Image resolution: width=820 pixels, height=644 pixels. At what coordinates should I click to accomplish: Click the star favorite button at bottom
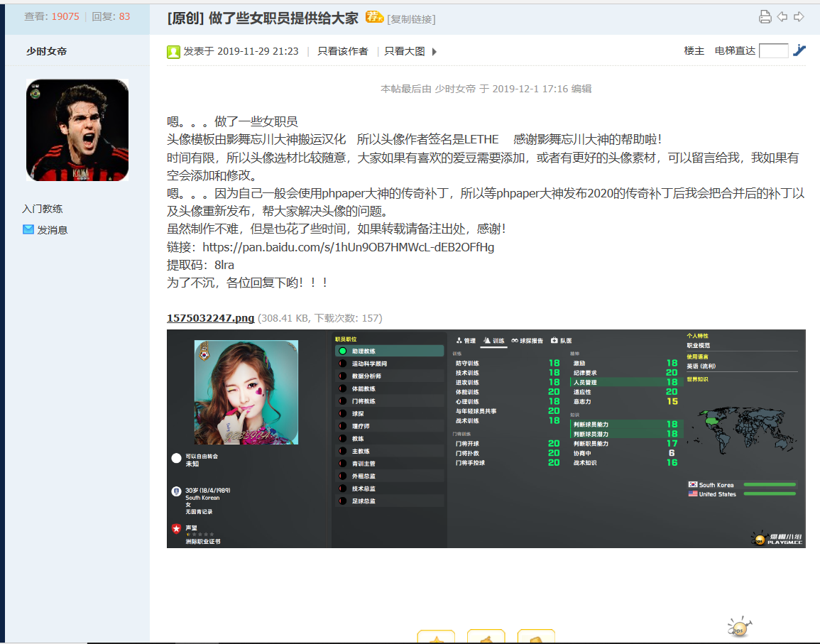click(436, 637)
